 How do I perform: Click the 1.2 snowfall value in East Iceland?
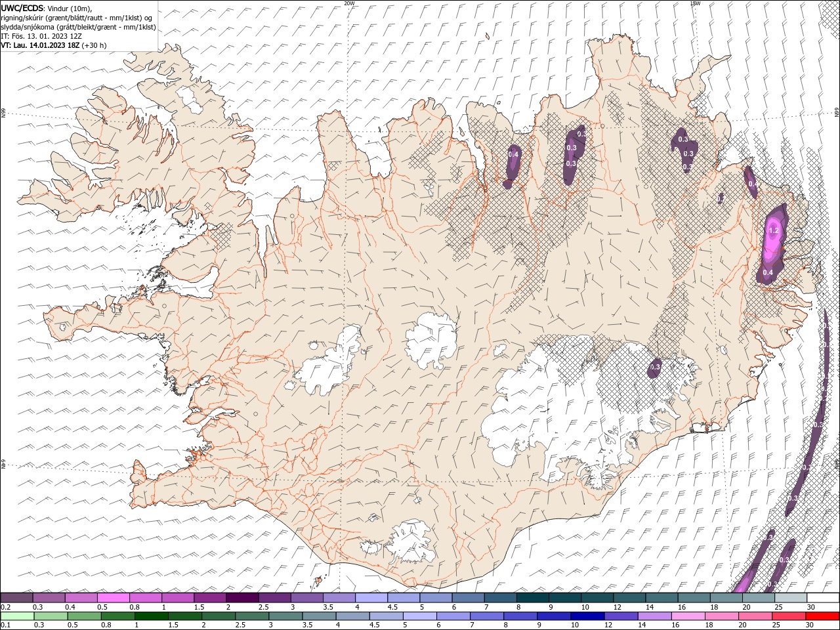click(773, 230)
